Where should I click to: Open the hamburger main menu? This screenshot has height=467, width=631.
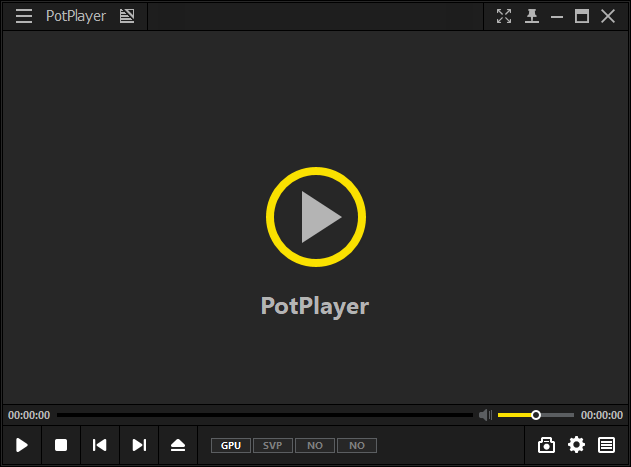[x=24, y=16]
